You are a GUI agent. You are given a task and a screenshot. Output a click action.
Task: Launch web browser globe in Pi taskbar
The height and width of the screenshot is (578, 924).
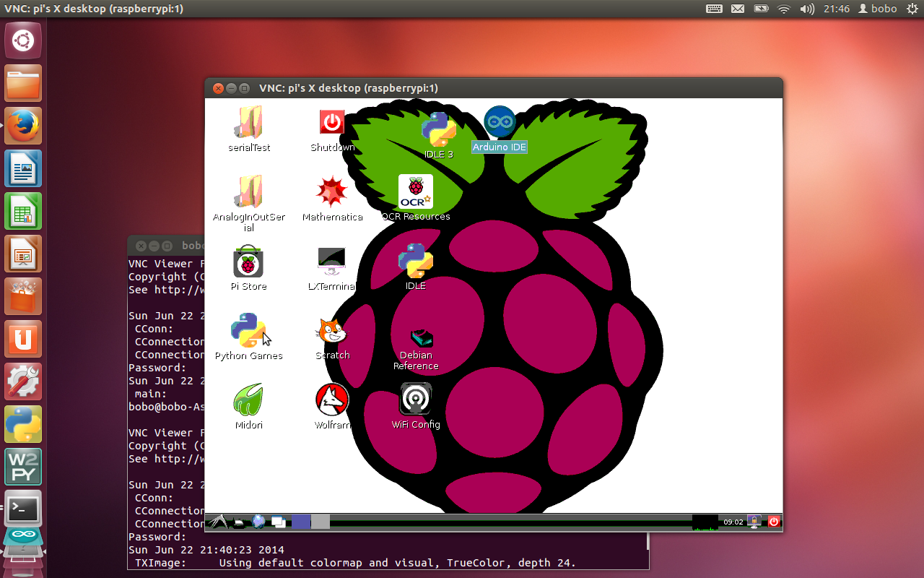[258, 521]
